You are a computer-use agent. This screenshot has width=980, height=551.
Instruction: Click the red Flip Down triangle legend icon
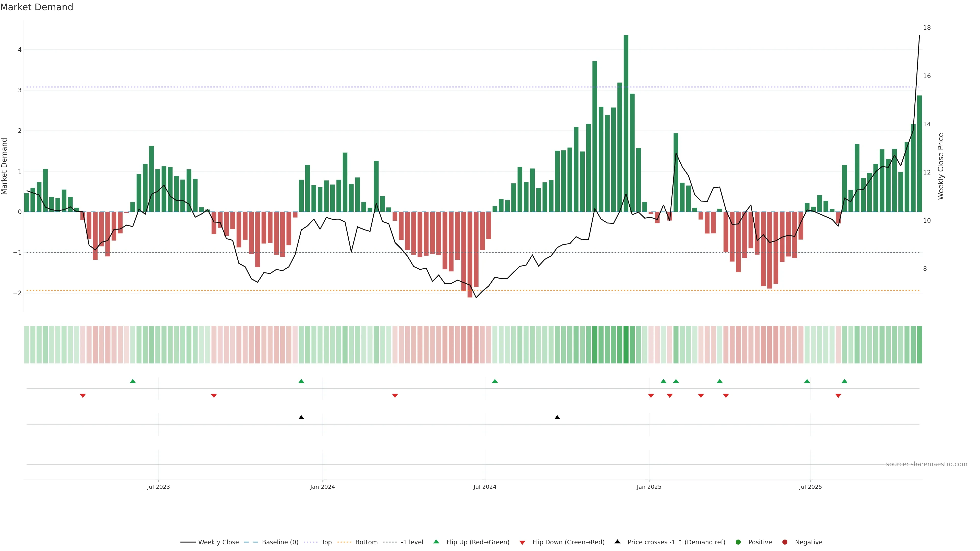coord(522,542)
